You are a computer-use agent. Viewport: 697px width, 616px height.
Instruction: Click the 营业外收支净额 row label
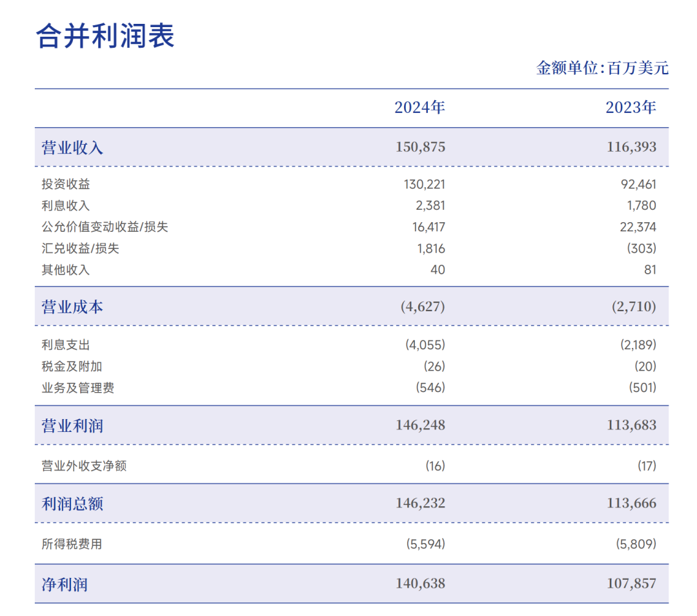click(x=84, y=466)
